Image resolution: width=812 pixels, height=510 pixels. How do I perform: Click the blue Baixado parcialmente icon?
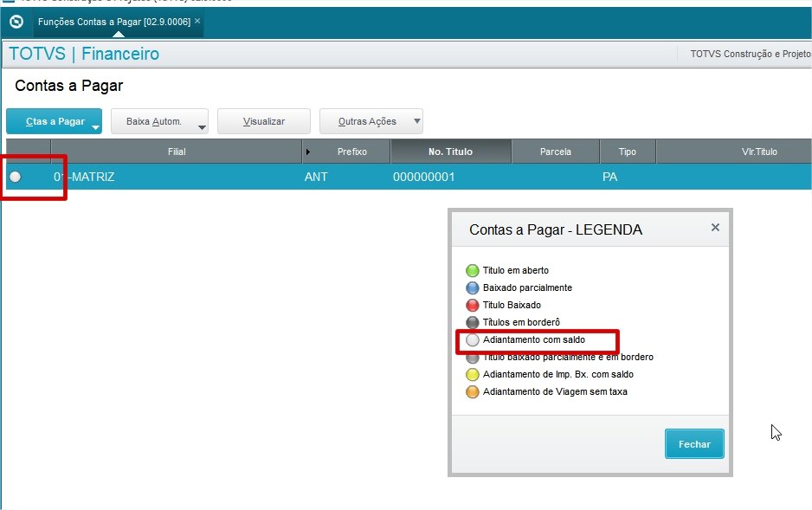473,287
